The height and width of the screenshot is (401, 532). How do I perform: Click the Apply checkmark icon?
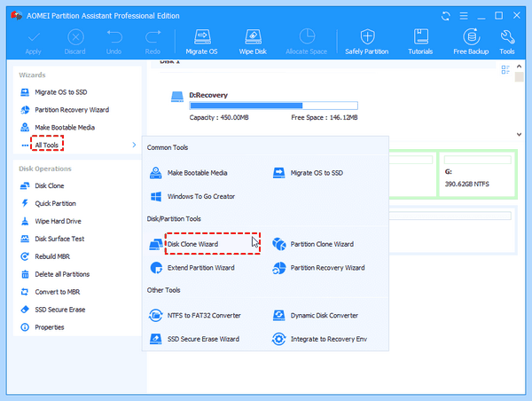34,37
